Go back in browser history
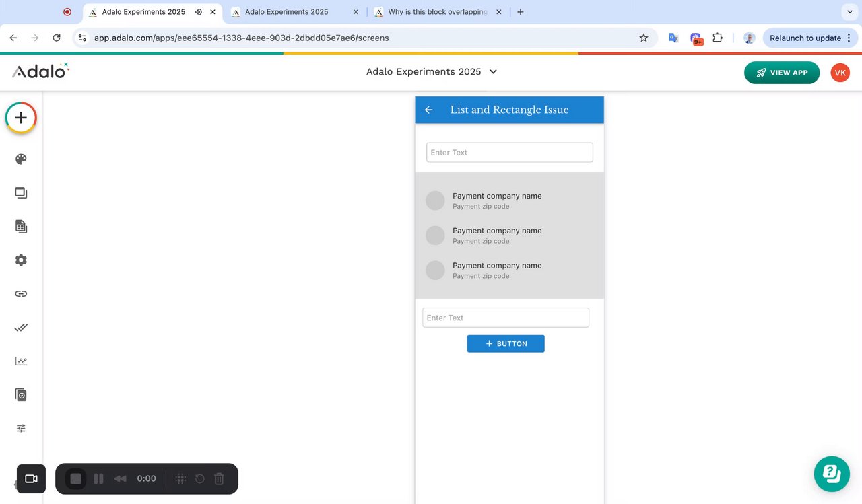 pyautogui.click(x=13, y=38)
